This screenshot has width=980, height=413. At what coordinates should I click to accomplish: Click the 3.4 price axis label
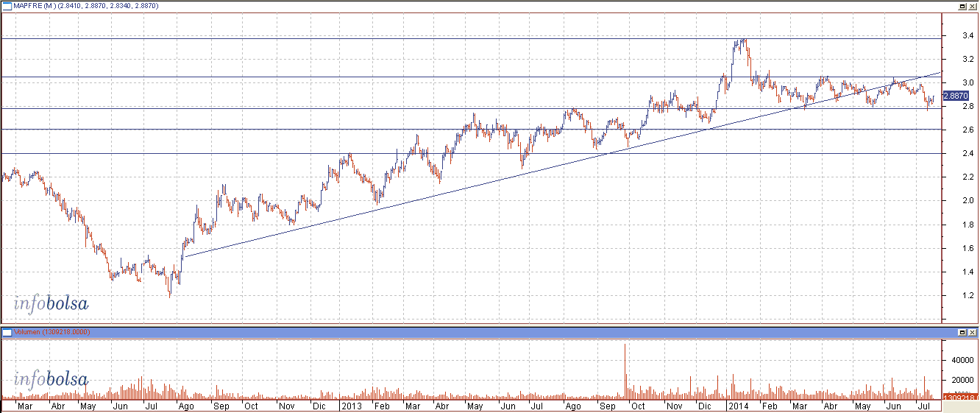click(x=967, y=35)
